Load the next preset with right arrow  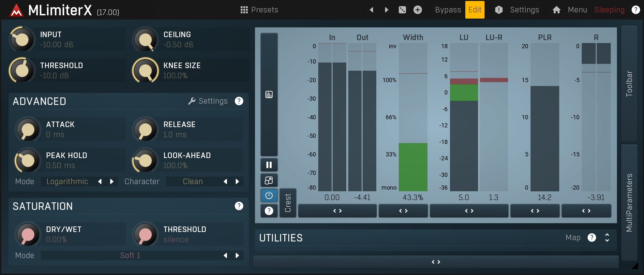(386, 10)
